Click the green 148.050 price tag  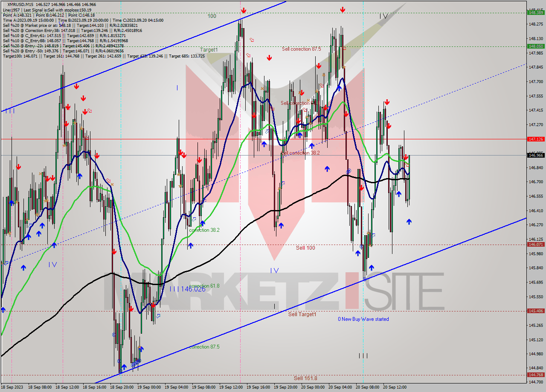pos(536,46)
